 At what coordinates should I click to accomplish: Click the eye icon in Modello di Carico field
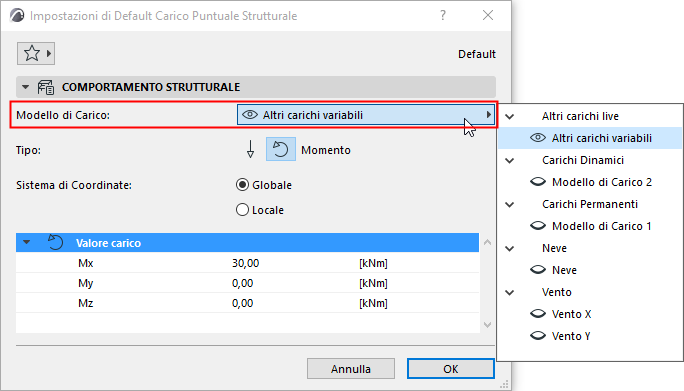(x=250, y=115)
